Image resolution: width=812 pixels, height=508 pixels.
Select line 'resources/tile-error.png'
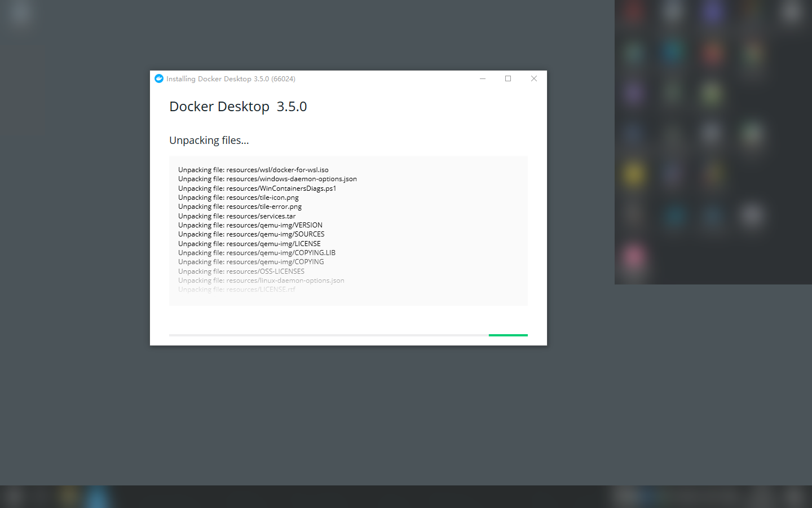[x=240, y=207]
